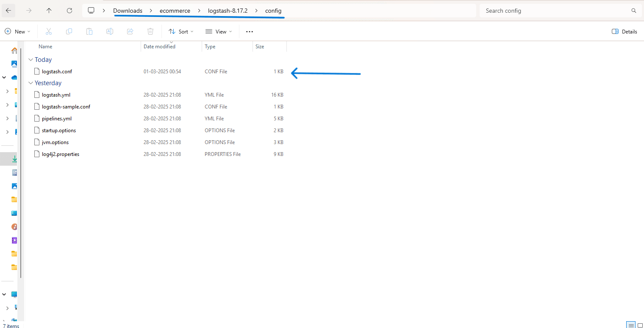Select the logstash.yml file name
The height and width of the screenshot is (328, 644).
[56, 95]
